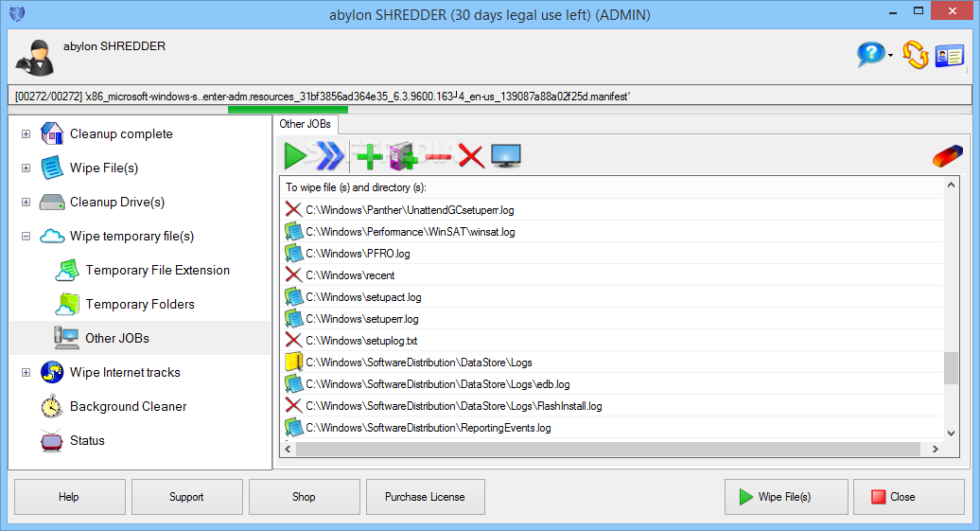Select C:\Windows\setuperr.log entry
Viewport: 980px width, 531px height.
(362, 319)
